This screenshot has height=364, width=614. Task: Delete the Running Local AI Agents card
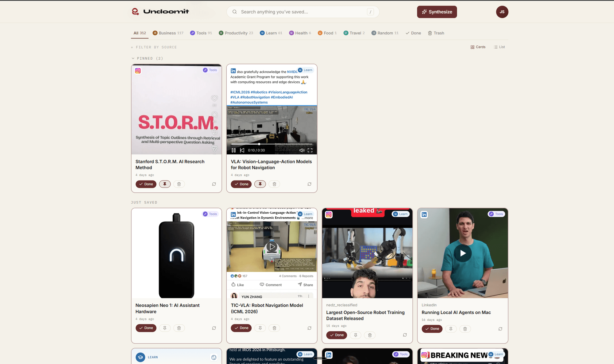coord(465,329)
